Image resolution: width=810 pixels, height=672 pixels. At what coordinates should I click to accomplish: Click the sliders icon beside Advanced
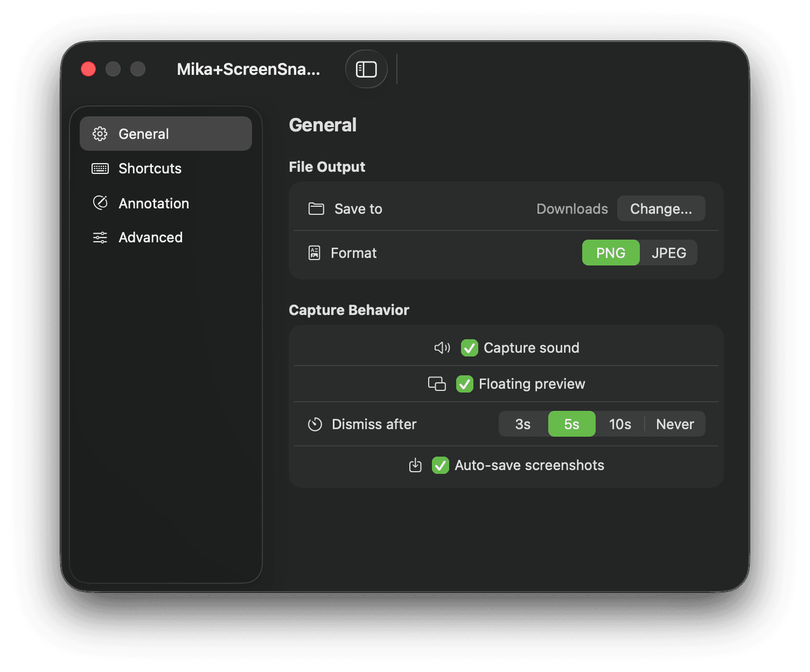click(x=100, y=237)
